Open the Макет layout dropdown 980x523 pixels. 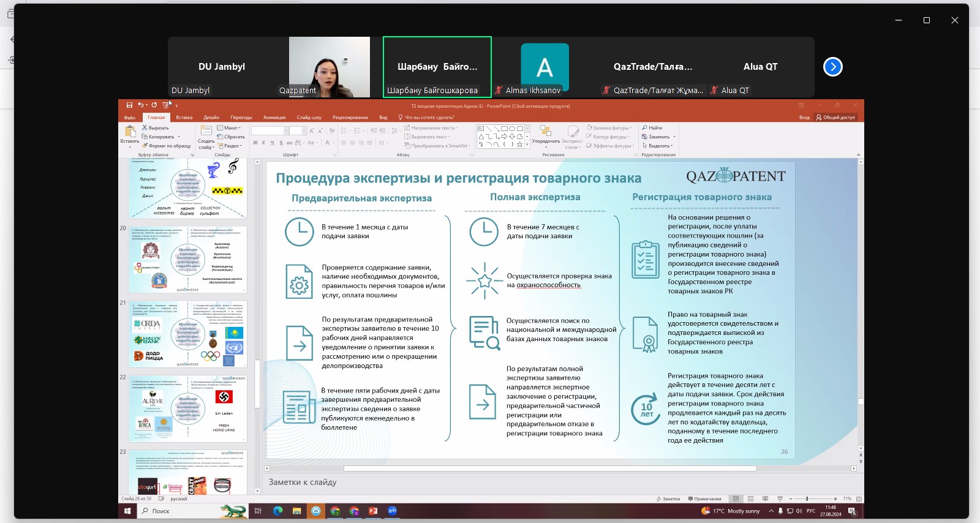pyautogui.click(x=229, y=128)
